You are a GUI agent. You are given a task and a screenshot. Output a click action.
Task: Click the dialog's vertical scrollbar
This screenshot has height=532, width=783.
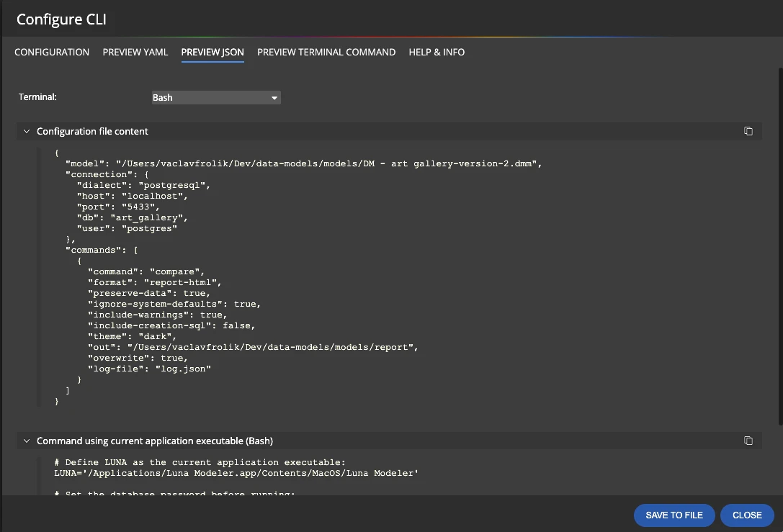point(781,246)
